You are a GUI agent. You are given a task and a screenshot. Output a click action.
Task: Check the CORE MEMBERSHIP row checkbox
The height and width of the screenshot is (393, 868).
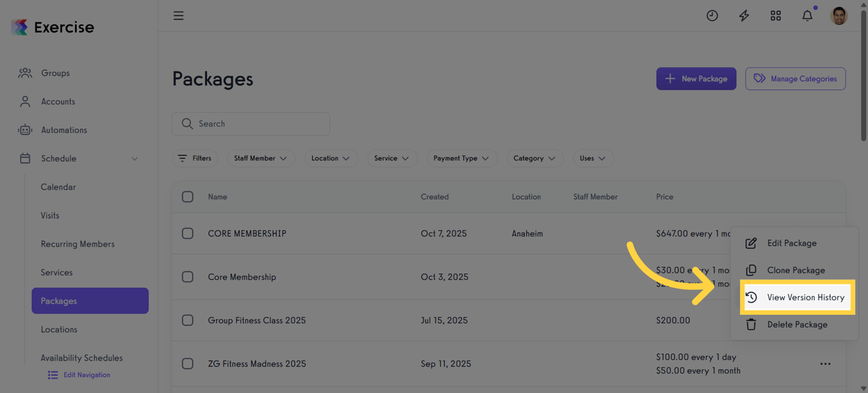(187, 233)
